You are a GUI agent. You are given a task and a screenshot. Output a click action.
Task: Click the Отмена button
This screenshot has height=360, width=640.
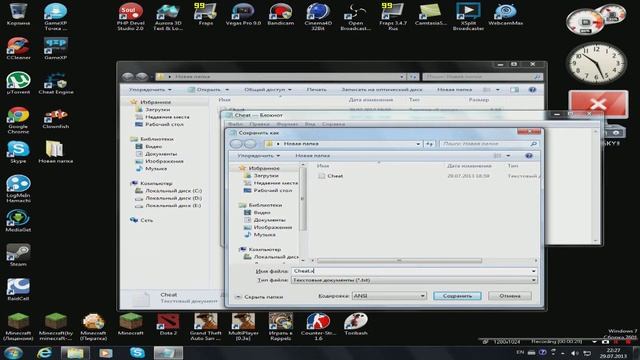[x=510, y=296]
